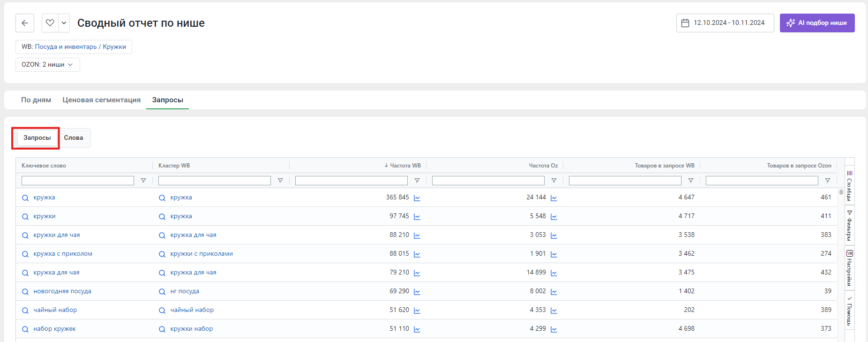Switch to the По дням tab
This screenshot has height=342, width=868.
tap(36, 100)
